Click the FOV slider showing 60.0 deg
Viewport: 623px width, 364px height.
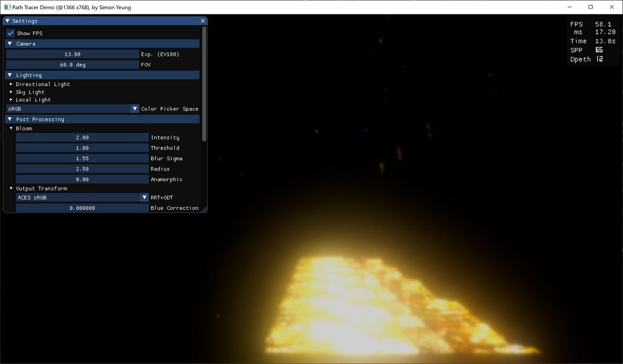click(72, 65)
